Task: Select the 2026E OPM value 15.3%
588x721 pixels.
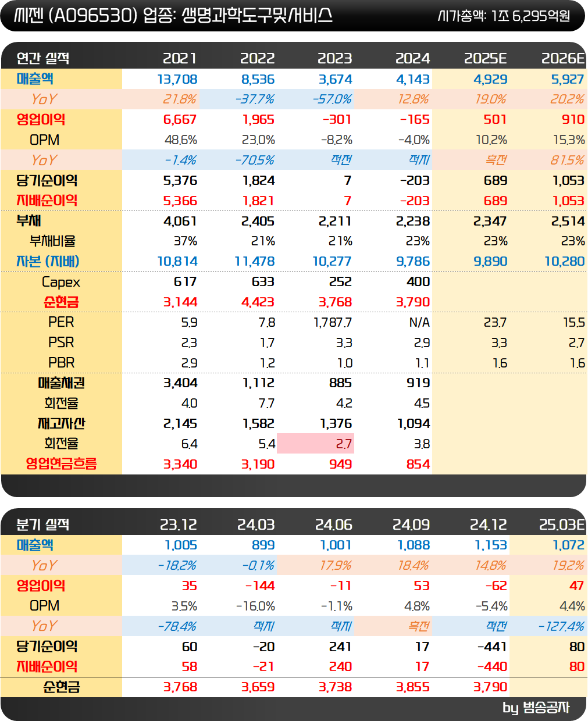Action: coord(569,140)
